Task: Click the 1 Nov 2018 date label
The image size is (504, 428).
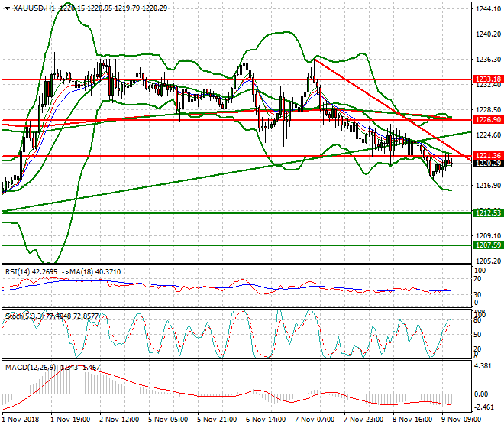Action: click(x=21, y=420)
